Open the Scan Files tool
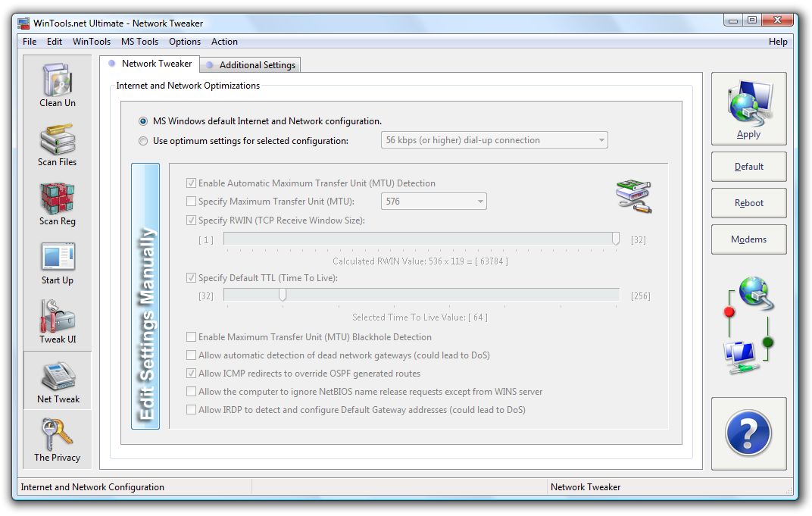The height and width of the screenshot is (516, 812). (x=58, y=145)
